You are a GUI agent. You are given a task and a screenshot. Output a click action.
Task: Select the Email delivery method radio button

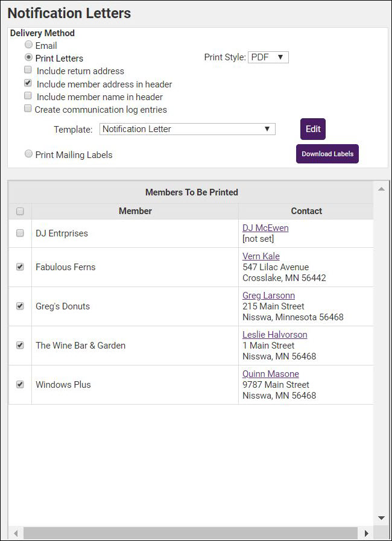28,45
